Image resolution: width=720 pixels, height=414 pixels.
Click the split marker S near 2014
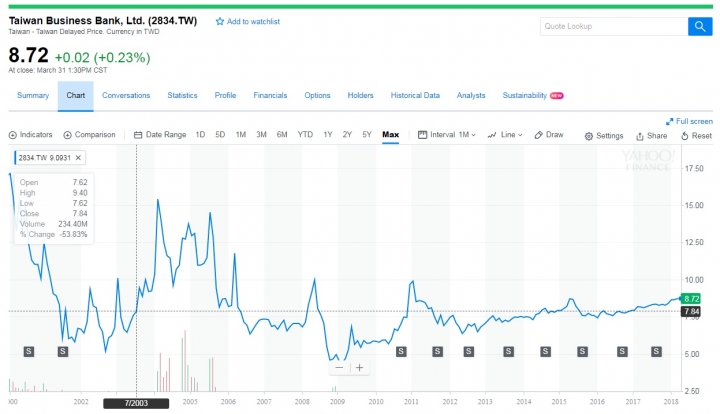click(x=508, y=352)
